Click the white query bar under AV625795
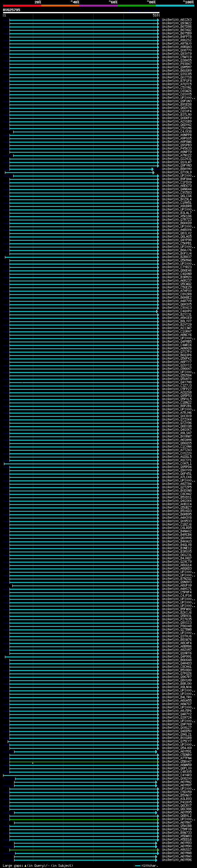The image size is (197, 868). click(x=81, y=12)
